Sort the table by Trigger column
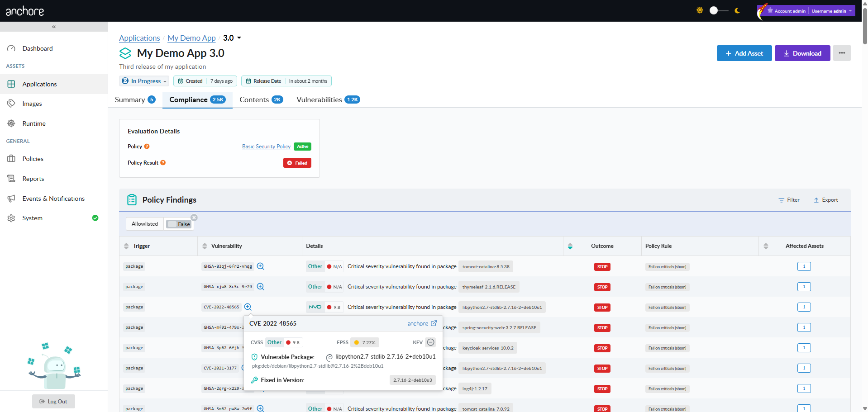 [126, 246]
